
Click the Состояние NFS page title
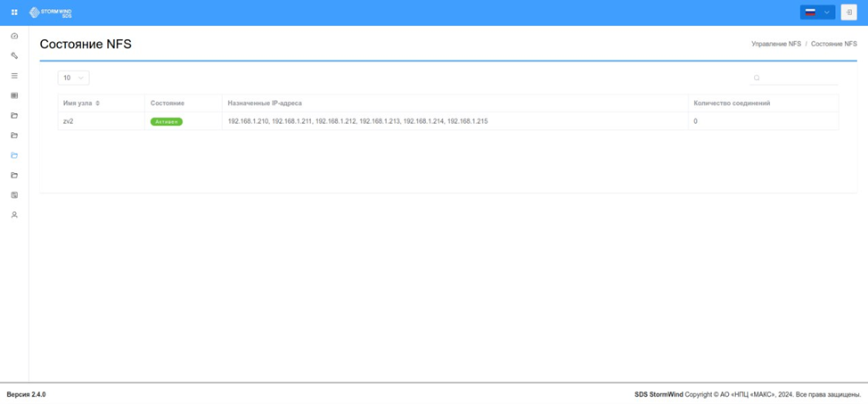tap(86, 45)
